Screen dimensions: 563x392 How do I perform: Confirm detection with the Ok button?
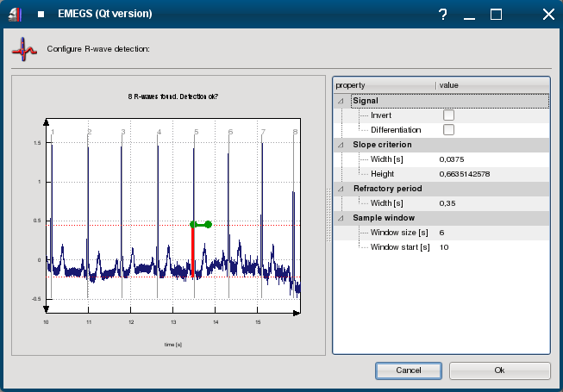pyautogui.click(x=499, y=370)
